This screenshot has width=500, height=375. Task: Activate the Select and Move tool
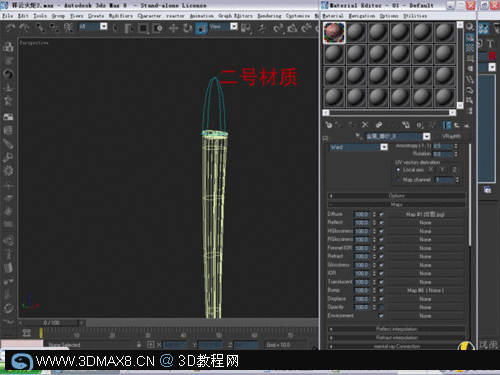click(173, 28)
